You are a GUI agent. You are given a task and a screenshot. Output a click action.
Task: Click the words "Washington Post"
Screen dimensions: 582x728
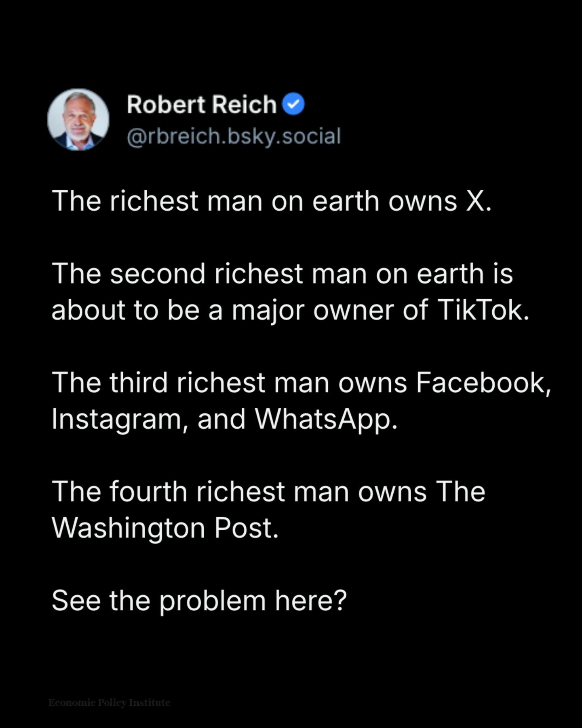click(x=165, y=528)
